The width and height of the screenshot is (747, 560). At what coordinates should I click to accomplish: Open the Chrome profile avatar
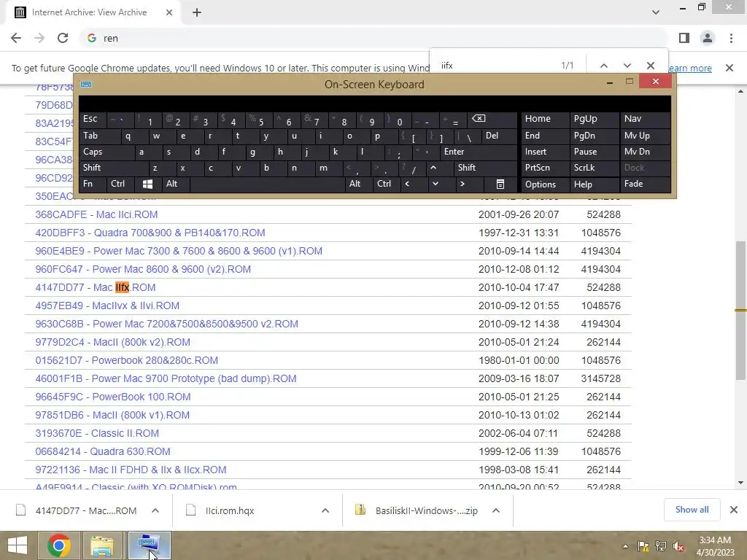(708, 38)
